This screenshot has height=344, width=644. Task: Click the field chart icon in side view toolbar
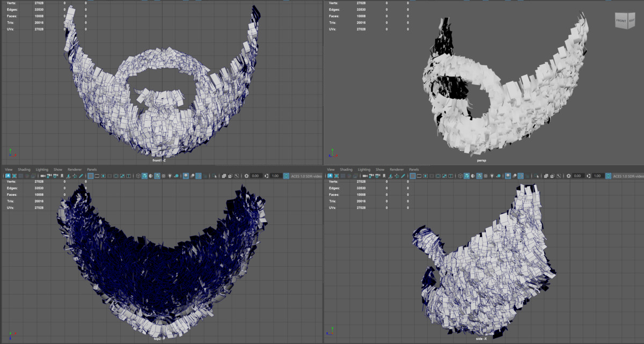point(438,176)
